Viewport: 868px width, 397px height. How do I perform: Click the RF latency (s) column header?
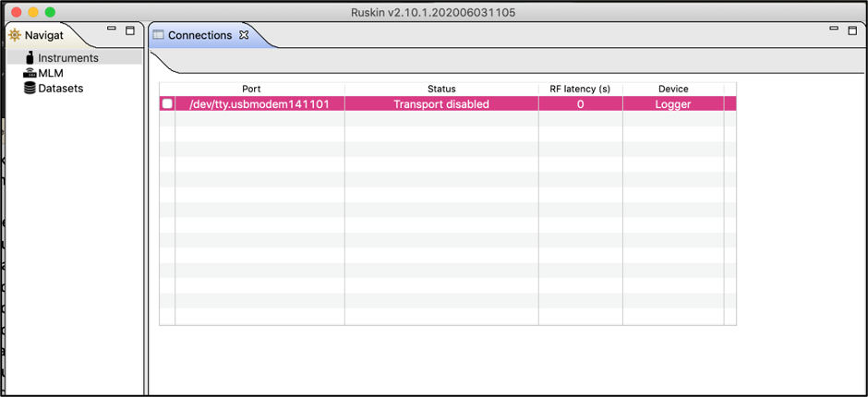pos(580,89)
